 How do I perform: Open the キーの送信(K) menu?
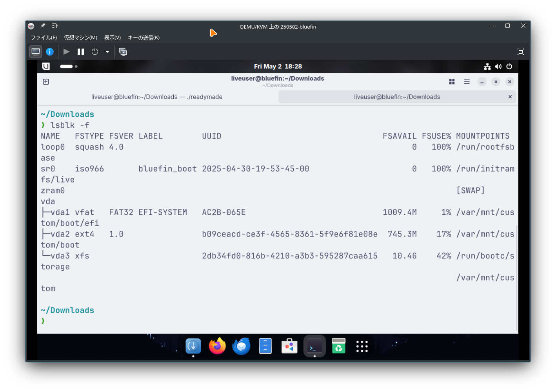click(x=144, y=38)
